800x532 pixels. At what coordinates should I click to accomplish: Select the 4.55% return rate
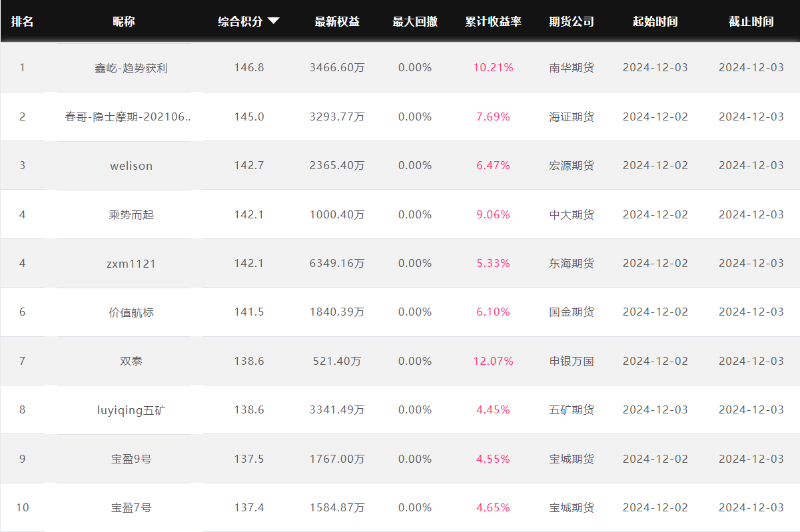click(494, 459)
